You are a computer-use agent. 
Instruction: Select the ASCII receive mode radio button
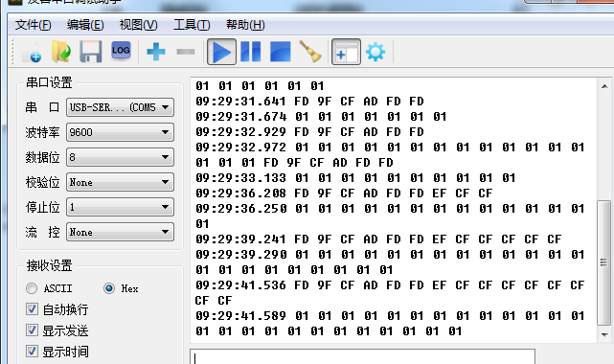pos(32,288)
